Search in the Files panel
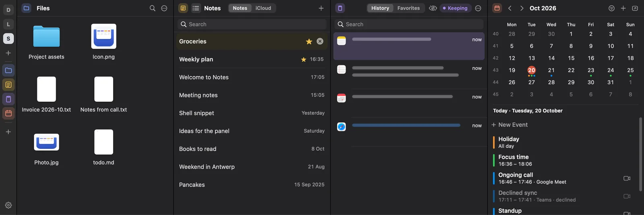The image size is (644, 215). (153, 8)
